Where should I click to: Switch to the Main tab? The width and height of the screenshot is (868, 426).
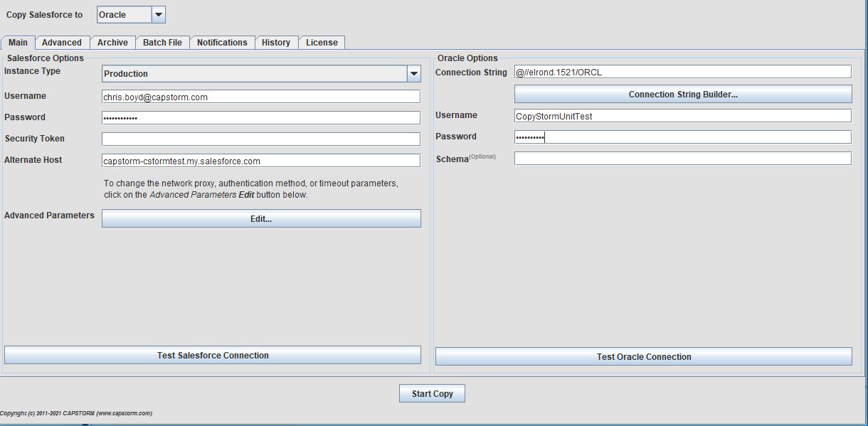point(18,43)
